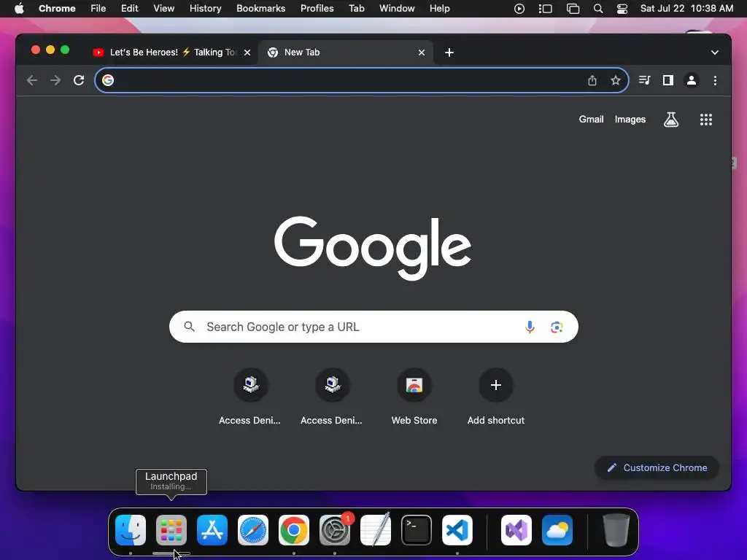The width and height of the screenshot is (747, 560).
Task: Open the Search Labs flask icon
Action: click(x=671, y=120)
